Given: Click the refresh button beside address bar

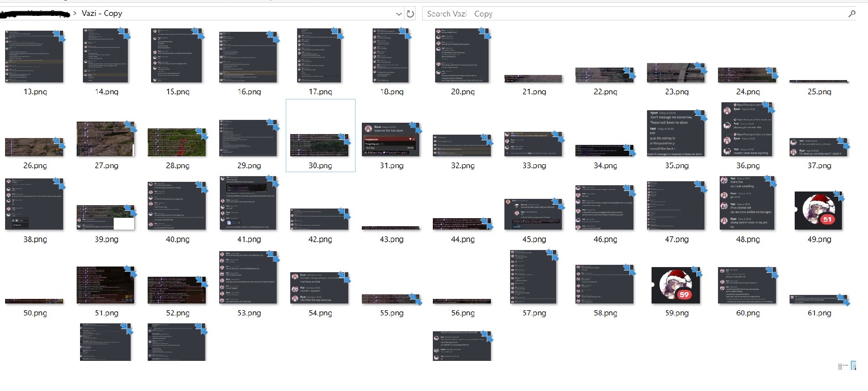Looking at the screenshot, I should 411,14.
